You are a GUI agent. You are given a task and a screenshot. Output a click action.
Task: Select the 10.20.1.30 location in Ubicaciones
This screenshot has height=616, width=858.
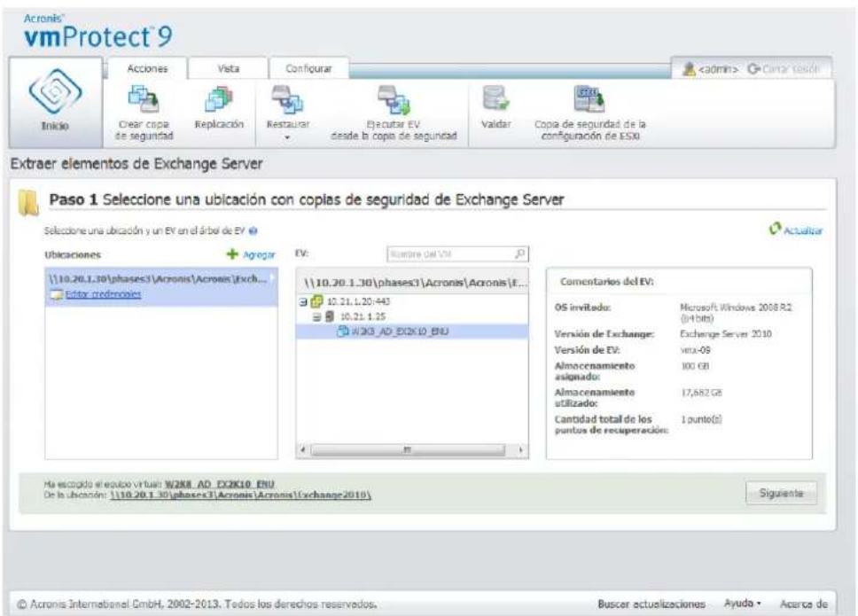coord(161,286)
